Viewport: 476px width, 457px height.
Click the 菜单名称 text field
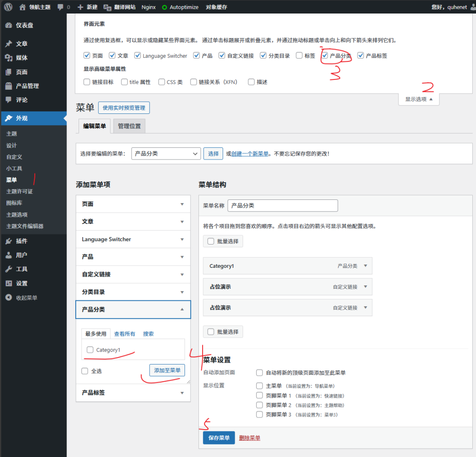pyautogui.click(x=282, y=205)
